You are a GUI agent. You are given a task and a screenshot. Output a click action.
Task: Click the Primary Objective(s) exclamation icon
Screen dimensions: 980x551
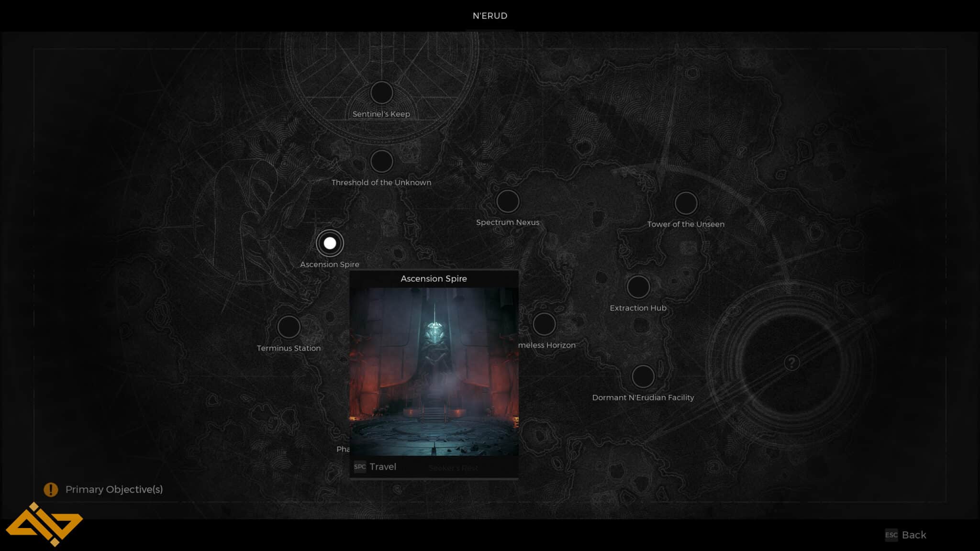click(x=51, y=489)
